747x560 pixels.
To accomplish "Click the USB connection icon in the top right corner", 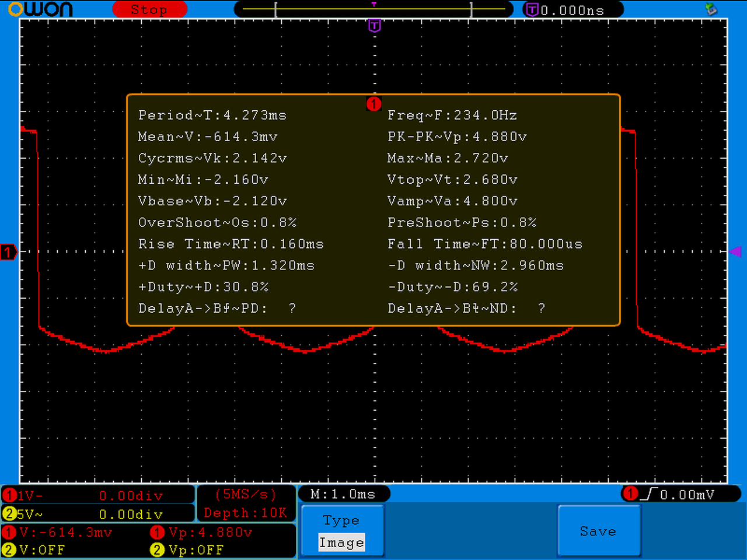I will pos(711,9).
